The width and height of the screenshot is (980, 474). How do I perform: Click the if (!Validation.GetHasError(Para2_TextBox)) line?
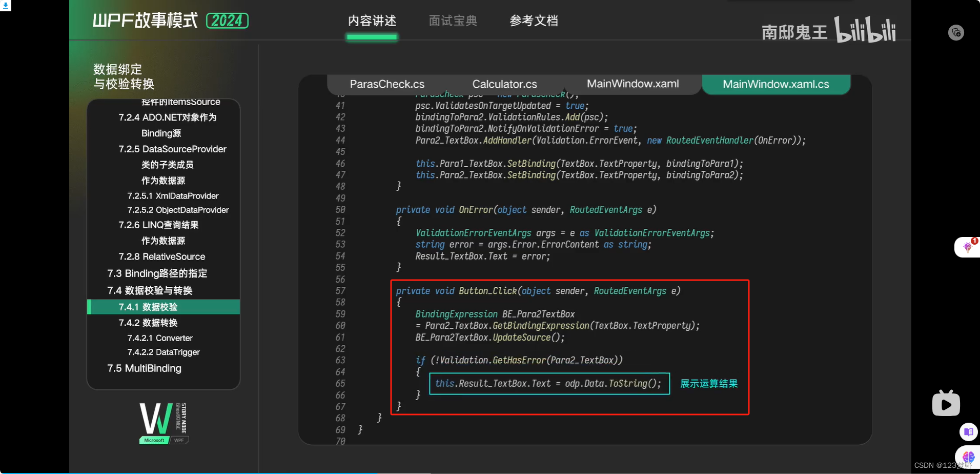(x=519, y=360)
